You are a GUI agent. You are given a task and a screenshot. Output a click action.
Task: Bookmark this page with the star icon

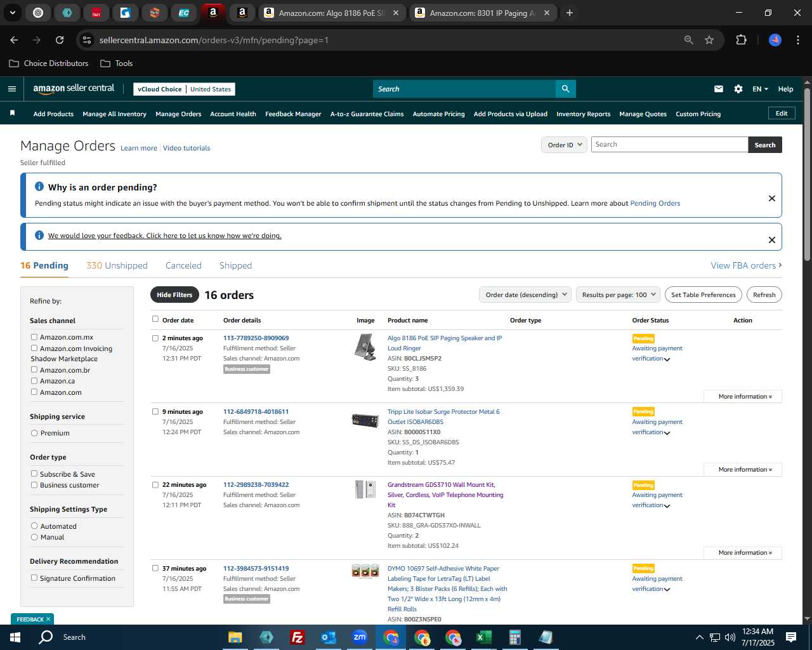pyautogui.click(x=709, y=40)
